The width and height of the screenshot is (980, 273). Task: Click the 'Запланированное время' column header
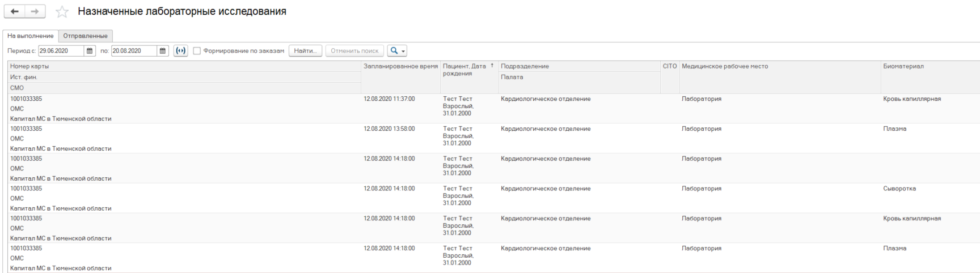tap(400, 66)
